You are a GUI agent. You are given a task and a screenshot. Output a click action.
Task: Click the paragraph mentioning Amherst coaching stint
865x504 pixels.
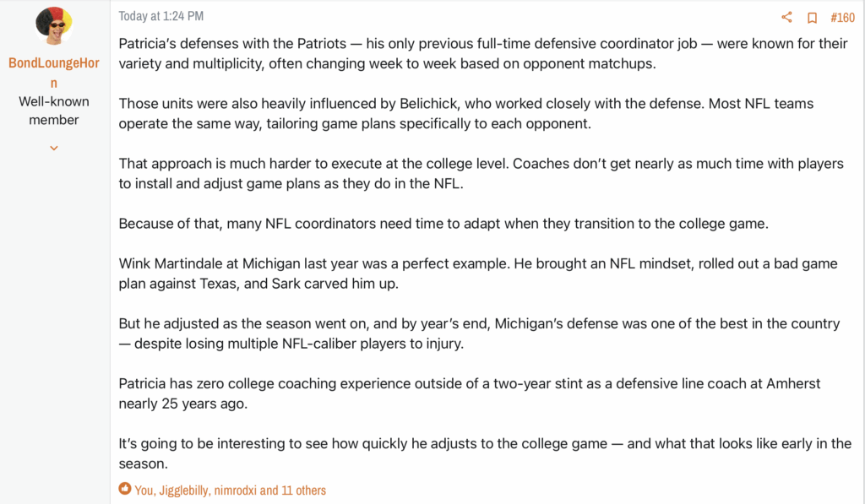[470, 393]
